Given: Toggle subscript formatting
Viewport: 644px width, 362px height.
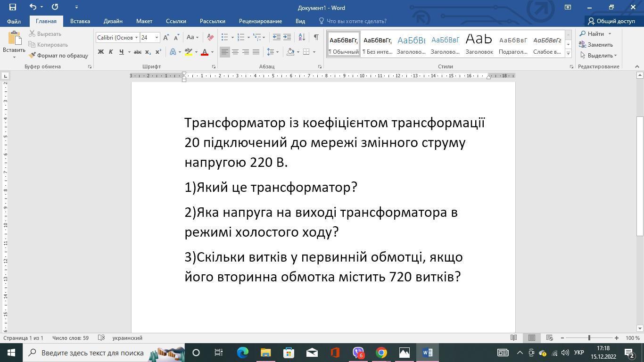Looking at the screenshot, I should [x=148, y=52].
